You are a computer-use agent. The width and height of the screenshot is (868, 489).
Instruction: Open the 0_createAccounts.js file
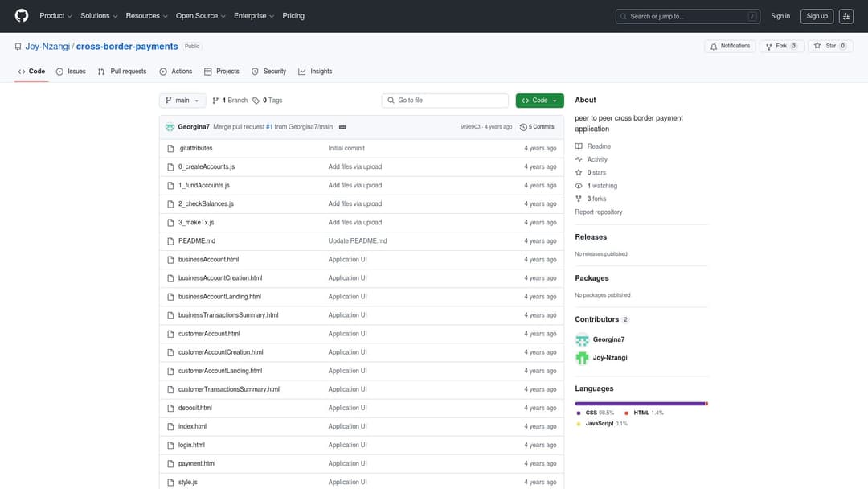(207, 166)
